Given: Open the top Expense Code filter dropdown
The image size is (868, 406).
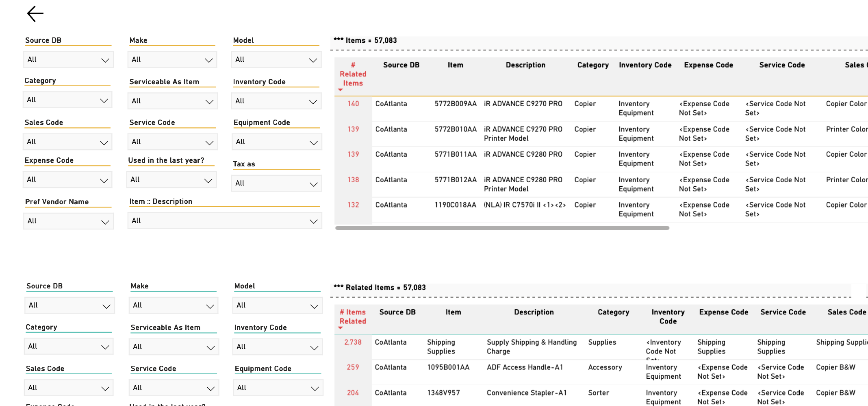Looking at the screenshot, I should (67, 180).
